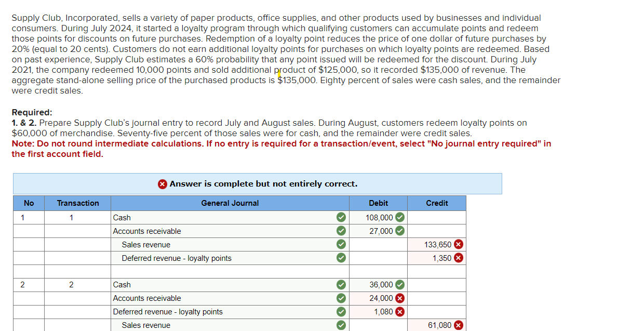The width and height of the screenshot is (644, 331).
Task: Click the Debit column header
Action: coord(378,203)
